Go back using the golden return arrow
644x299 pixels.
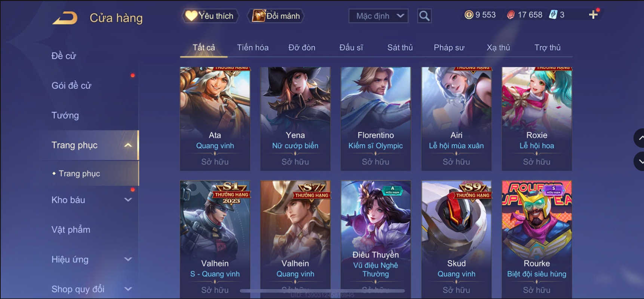point(65,18)
